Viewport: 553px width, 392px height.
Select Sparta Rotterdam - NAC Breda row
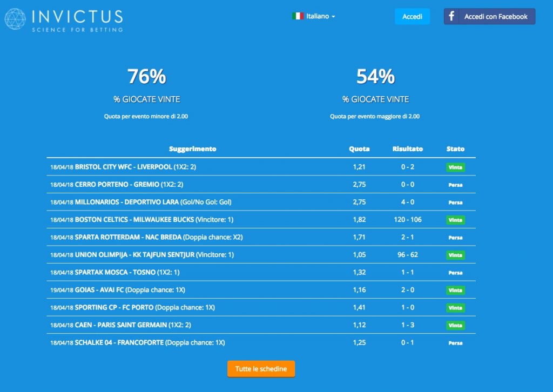coord(261,237)
